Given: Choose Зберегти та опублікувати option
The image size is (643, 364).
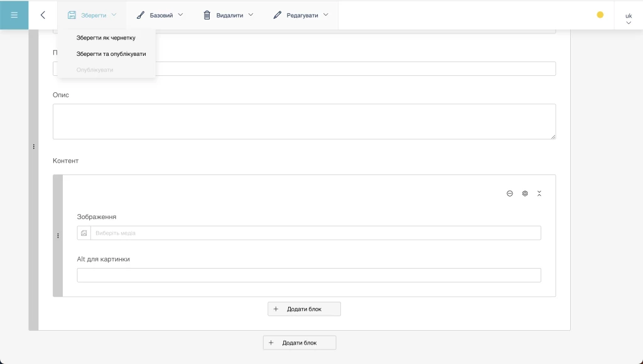Looking at the screenshot, I should pyautogui.click(x=110, y=53).
